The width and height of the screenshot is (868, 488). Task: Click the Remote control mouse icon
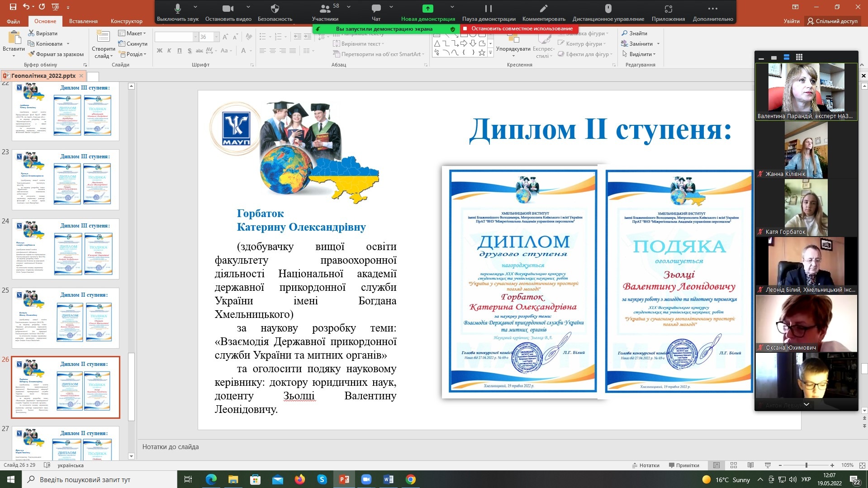click(x=608, y=9)
